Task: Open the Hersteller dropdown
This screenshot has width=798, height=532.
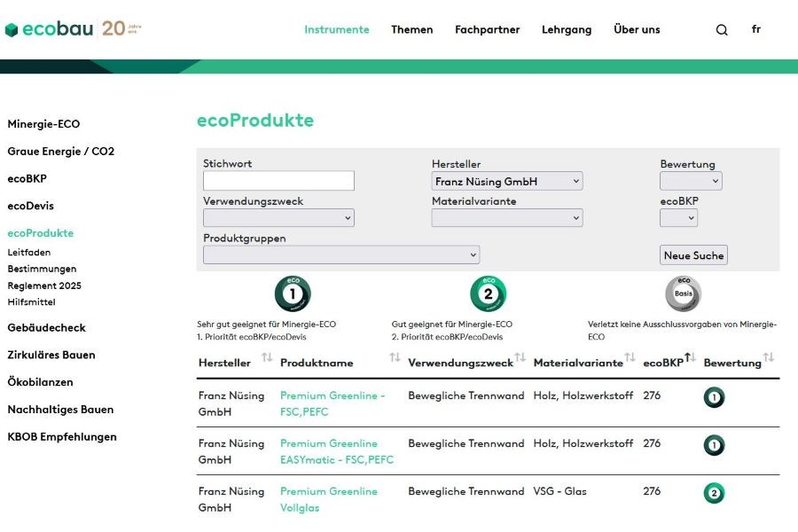Action: (x=507, y=181)
